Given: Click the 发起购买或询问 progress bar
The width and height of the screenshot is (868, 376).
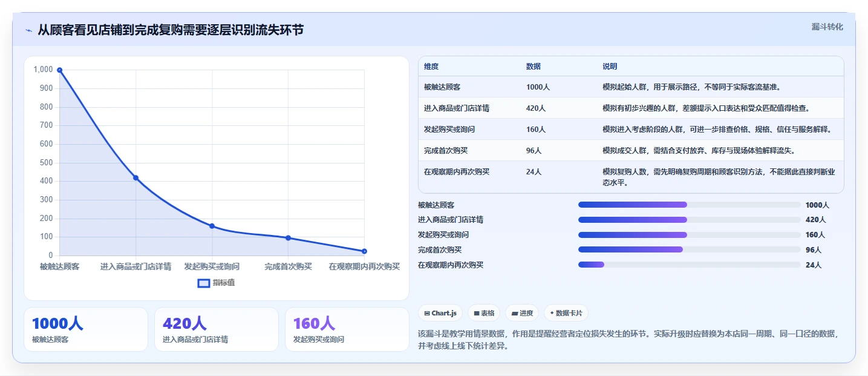Looking at the screenshot, I should (x=690, y=235).
